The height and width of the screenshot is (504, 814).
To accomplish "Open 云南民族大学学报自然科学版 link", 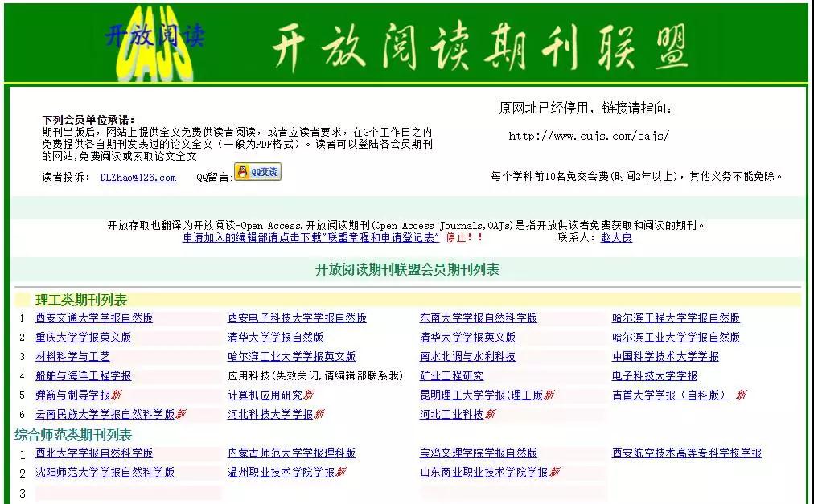I will pos(105,414).
